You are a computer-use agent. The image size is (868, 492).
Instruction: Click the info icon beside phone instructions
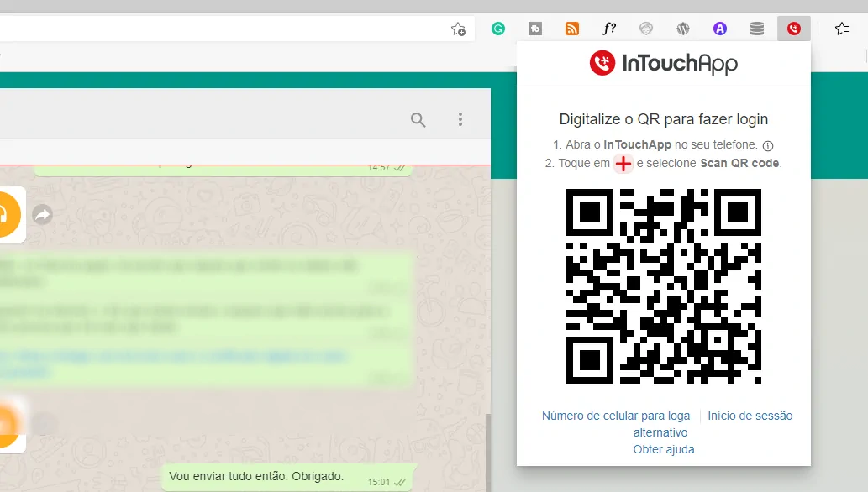[768, 146]
